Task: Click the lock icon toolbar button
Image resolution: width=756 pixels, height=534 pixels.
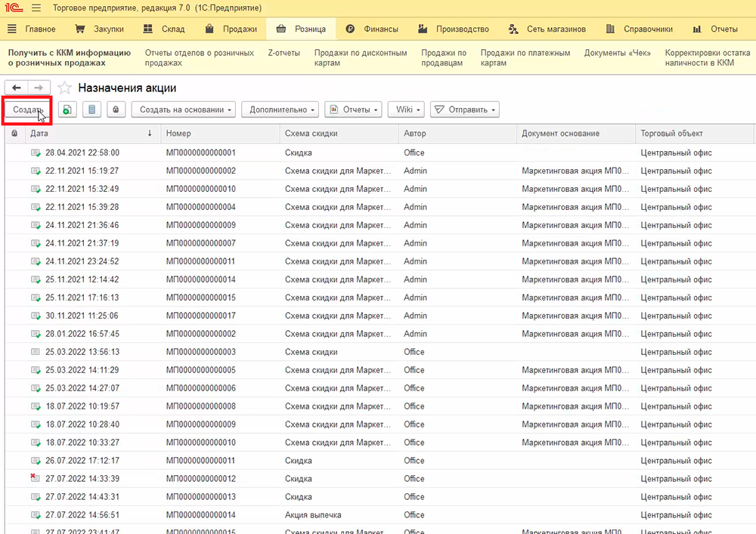Action: coord(116,110)
